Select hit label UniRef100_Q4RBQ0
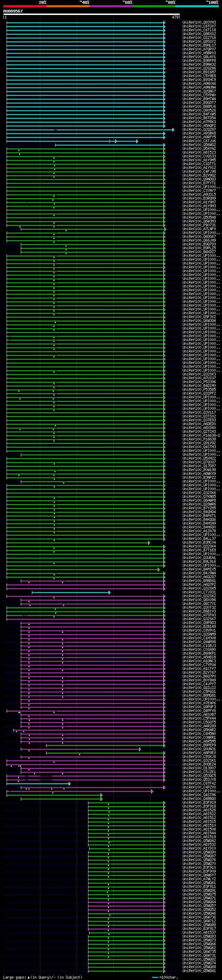 point(199,799)
